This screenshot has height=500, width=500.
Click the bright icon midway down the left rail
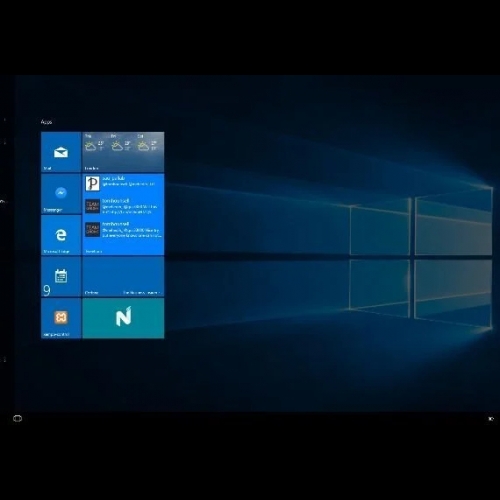click(x=3, y=201)
